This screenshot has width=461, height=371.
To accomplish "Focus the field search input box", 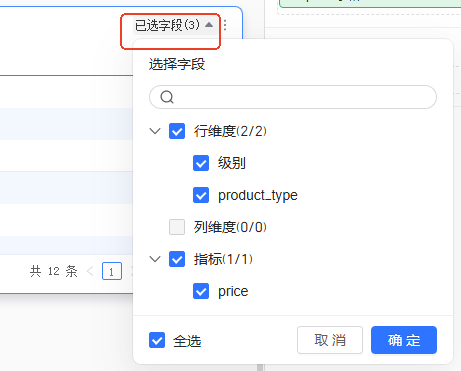I will point(293,97).
